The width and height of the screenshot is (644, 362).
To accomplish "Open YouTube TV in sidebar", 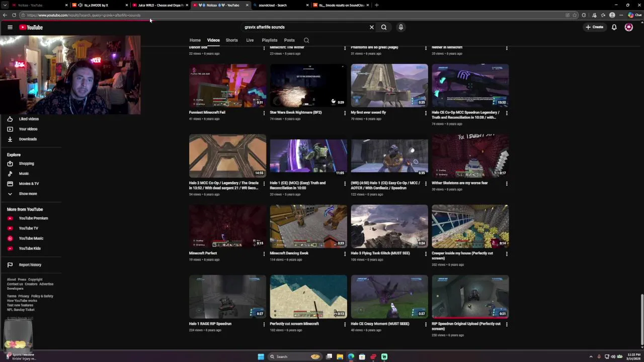I will tap(28, 228).
